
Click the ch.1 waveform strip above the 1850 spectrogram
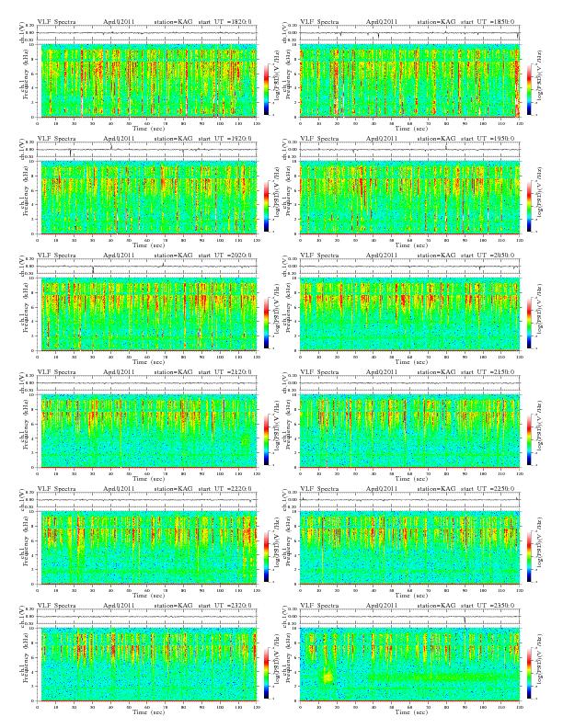click(x=409, y=33)
